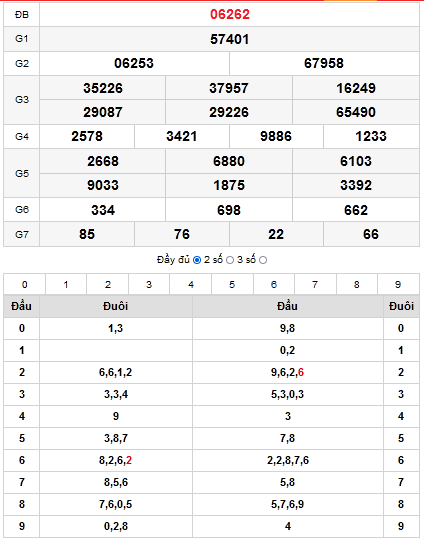Click the loto cell '1,3'
424x539 pixels.
(116, 328)
